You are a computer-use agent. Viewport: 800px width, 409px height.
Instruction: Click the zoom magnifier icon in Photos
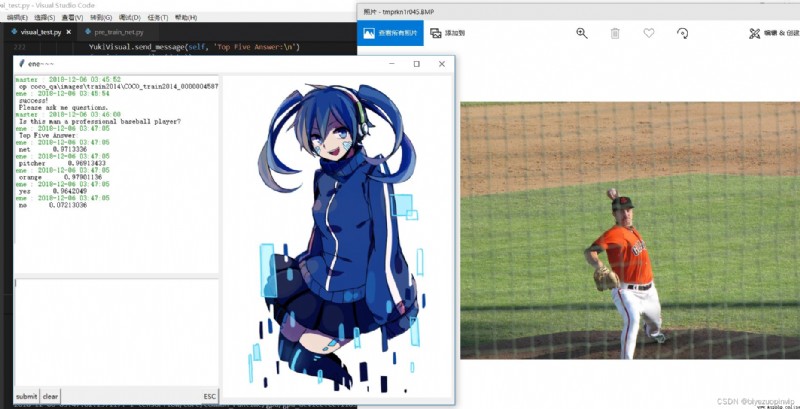click(582, 33)
